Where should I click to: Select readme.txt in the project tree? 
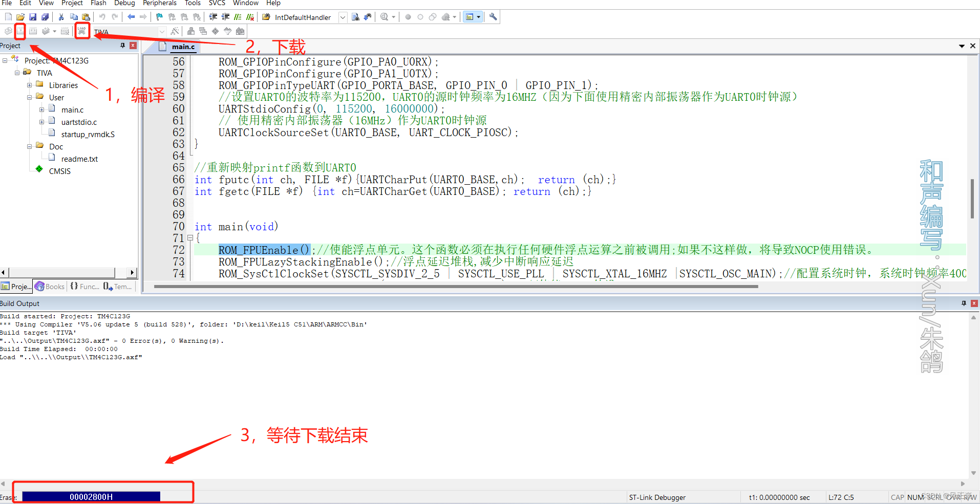click(x=79, y=159)
